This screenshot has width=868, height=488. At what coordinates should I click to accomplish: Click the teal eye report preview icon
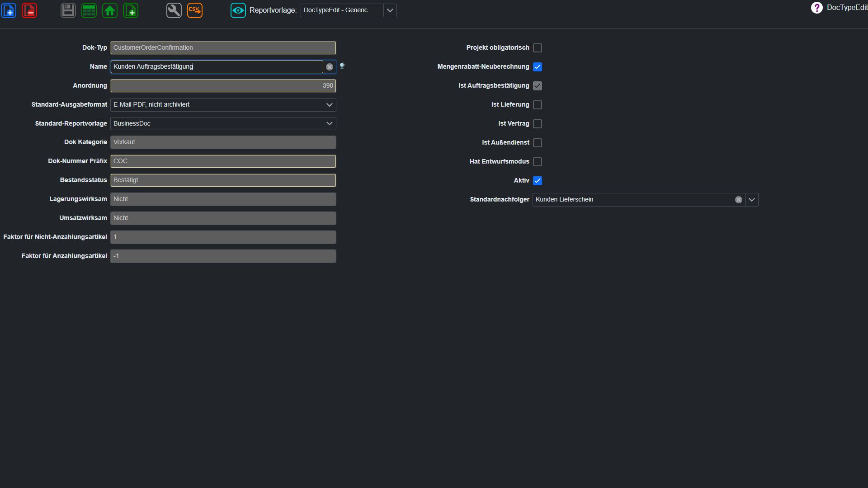pyautogui.click(x=238, y=10)
